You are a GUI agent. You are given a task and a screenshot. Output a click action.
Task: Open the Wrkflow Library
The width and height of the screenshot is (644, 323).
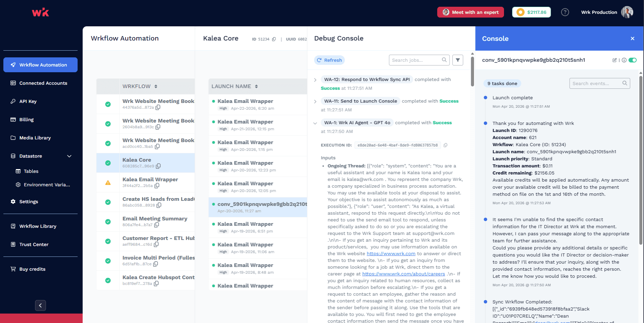(x=40, y=226)
